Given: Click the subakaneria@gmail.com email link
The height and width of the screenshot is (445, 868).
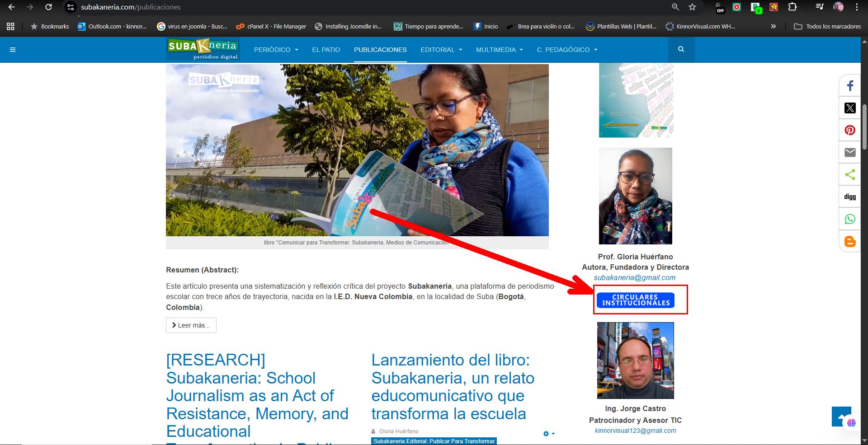Looking at the screenshot, I should [x=634, y=277].
